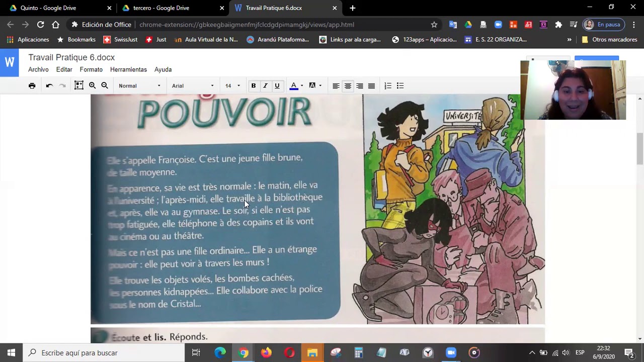Show hidden system tray icons
This screenshot has height=362, width=644.
point(532,353)
